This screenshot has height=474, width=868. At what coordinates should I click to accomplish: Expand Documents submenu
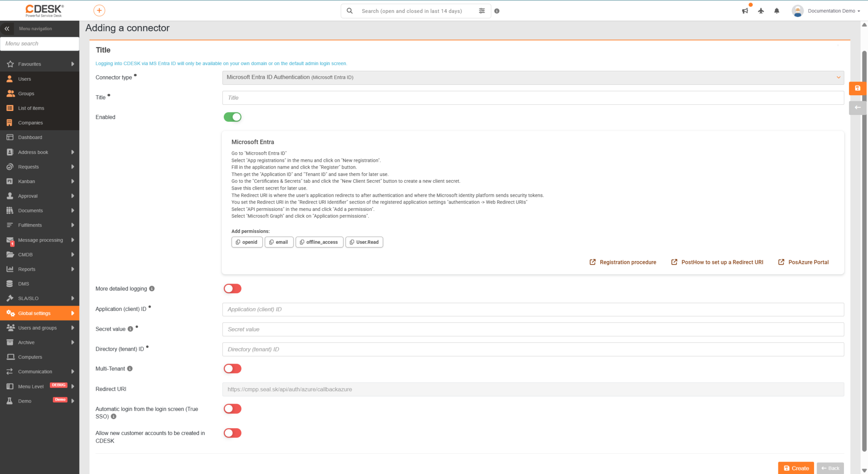pos(73,210)
